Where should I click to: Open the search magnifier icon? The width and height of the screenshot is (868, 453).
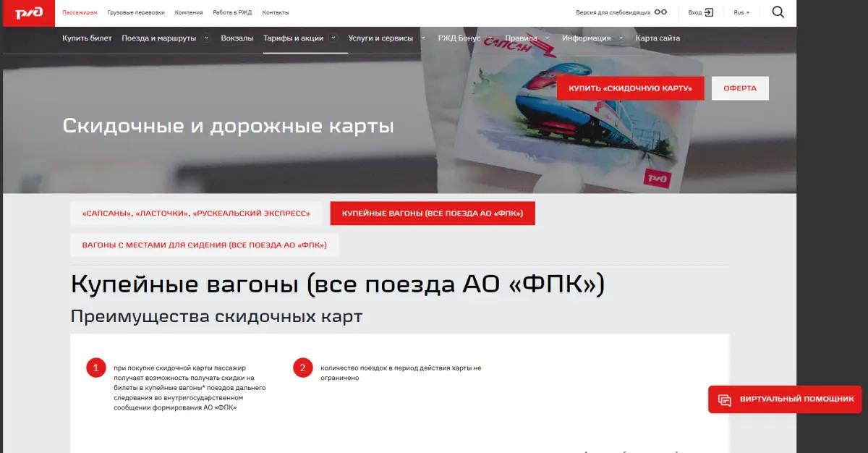[778, 12]
